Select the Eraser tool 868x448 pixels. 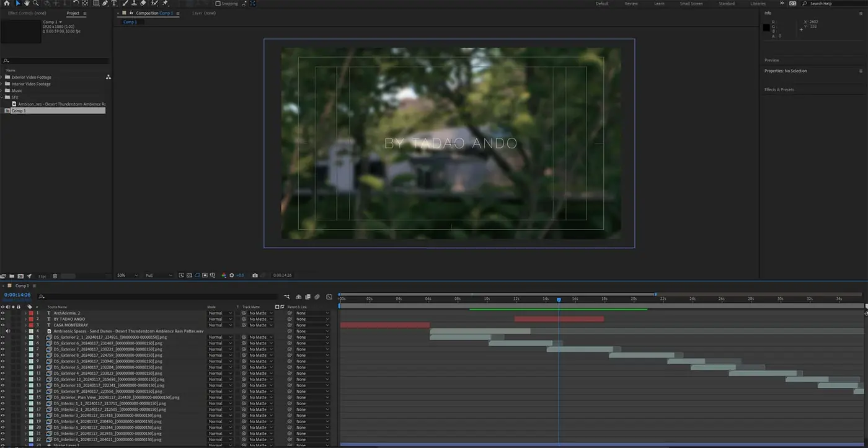coord(143,3)
